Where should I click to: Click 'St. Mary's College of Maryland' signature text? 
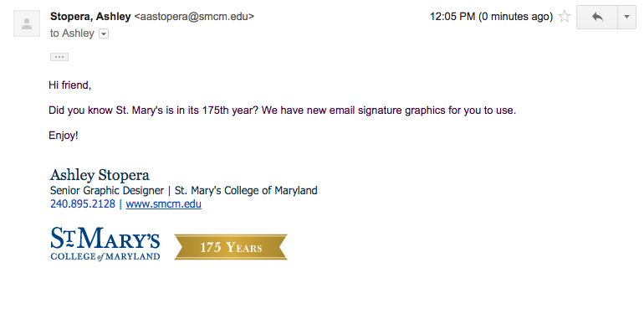click(246, 190)
